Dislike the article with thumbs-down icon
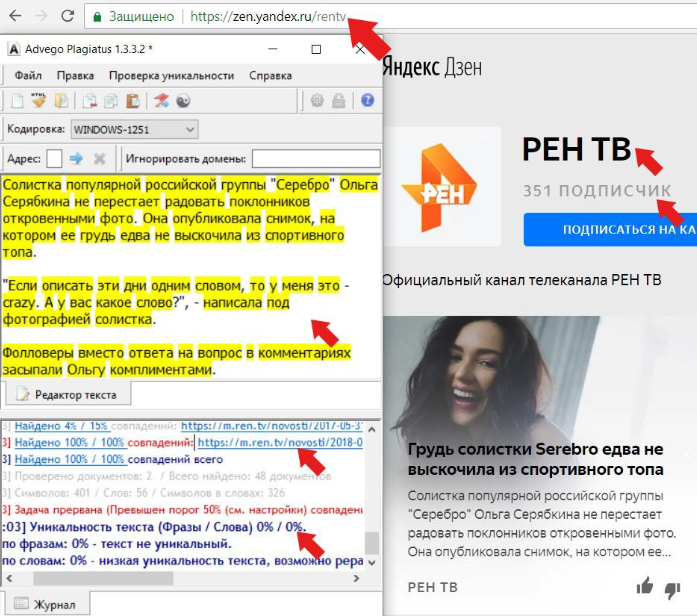This screenshot has width=697, height=616. (673, 590)
